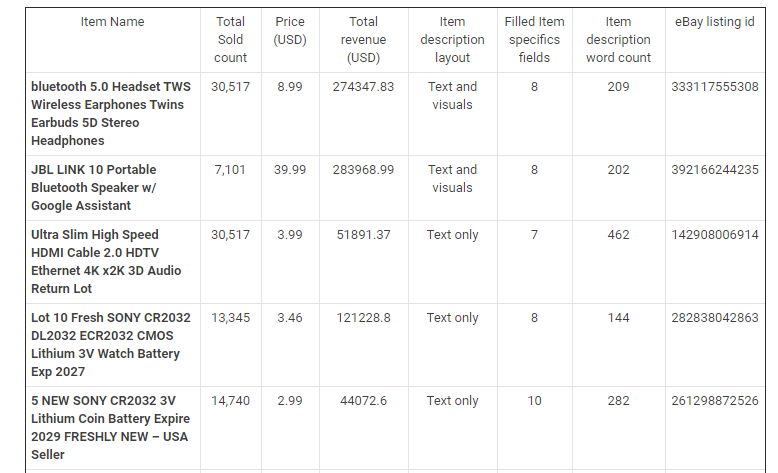Click the Price (USD) column header

pyautogui.click(x=290, y=31)
